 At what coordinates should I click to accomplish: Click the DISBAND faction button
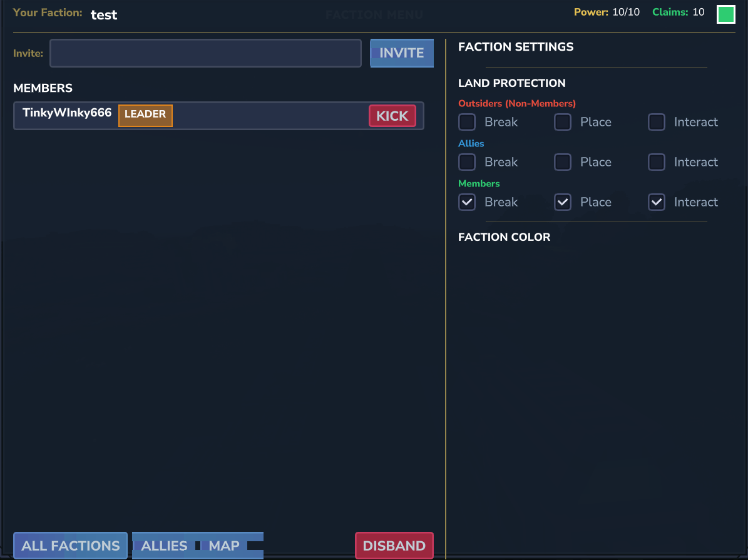[x=394, y=546]
